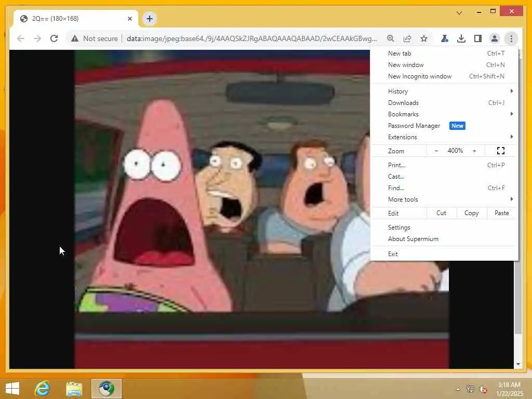Expand More tools submenu
This screenshot has width=532, height=399.
(x=445, y=199)
